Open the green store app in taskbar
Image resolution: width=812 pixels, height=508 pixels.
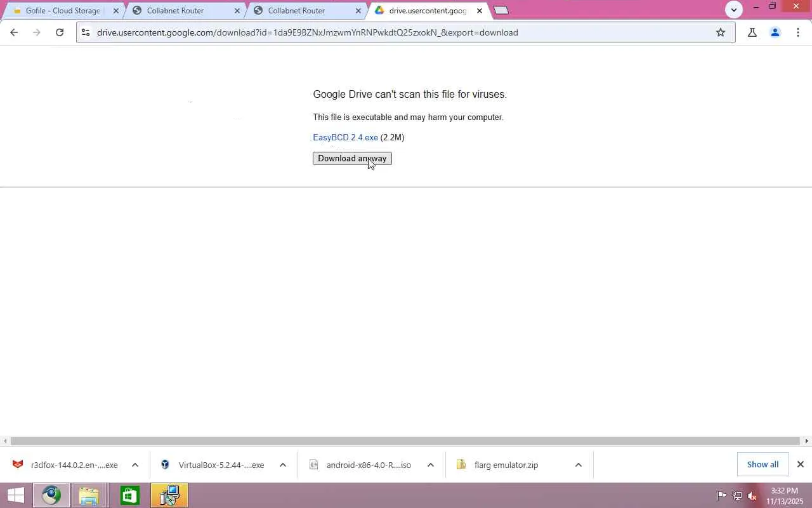coord(129,495)
